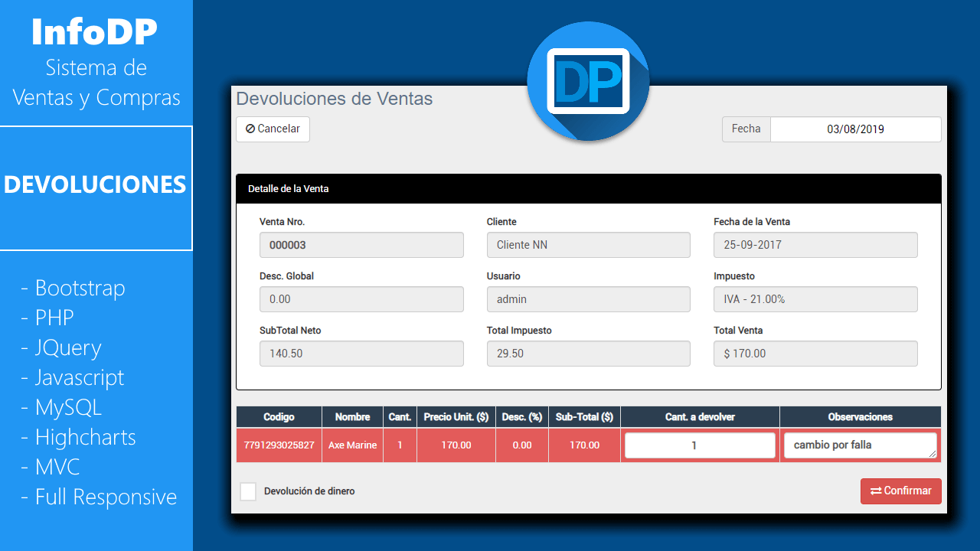Click the DP logo icon

(x=588, y=81)
